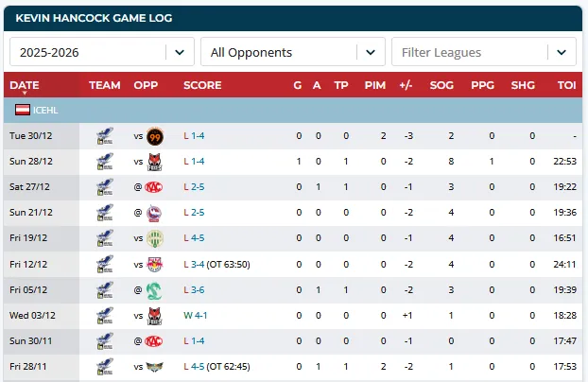Click opponent logo in Tue 30/12 row
This screenshot has height=382, width=588.
pos(154,136)
